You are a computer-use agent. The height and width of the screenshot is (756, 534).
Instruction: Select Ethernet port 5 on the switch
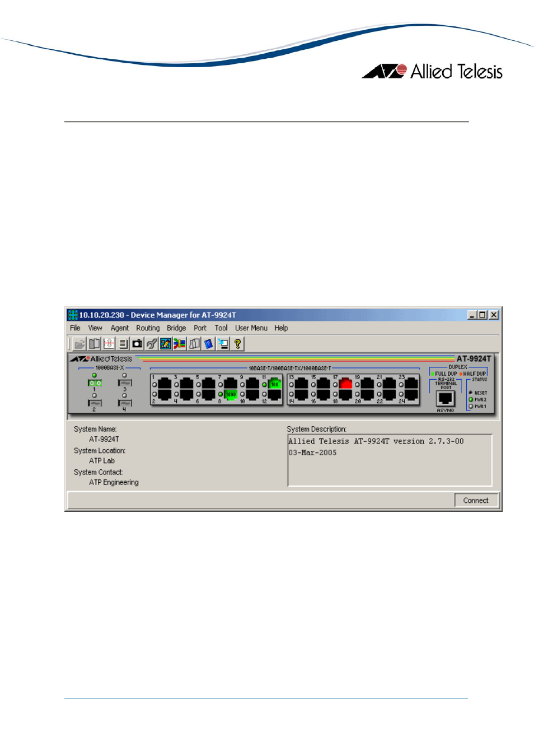click(208, 384)
